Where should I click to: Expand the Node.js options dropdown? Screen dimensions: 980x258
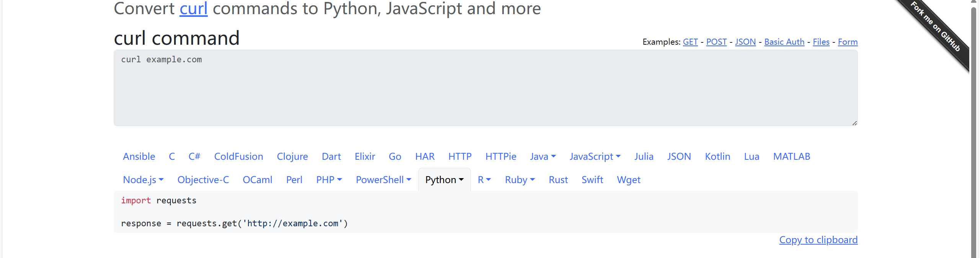[x=143, y=180]
